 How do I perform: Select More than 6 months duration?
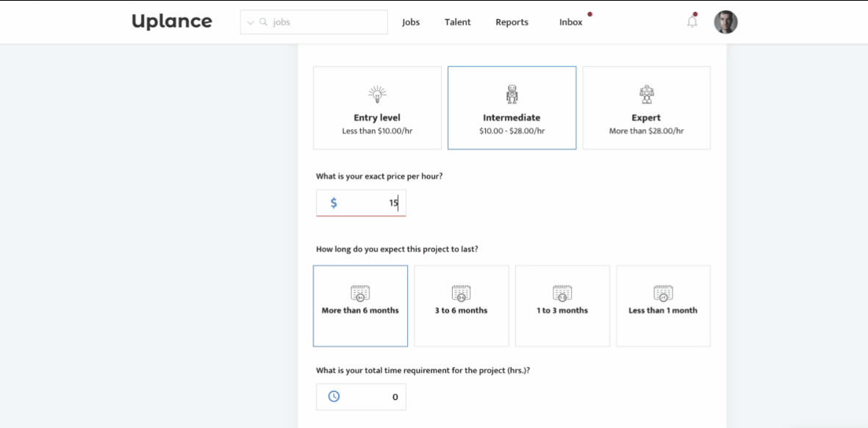tap(360, 306)
